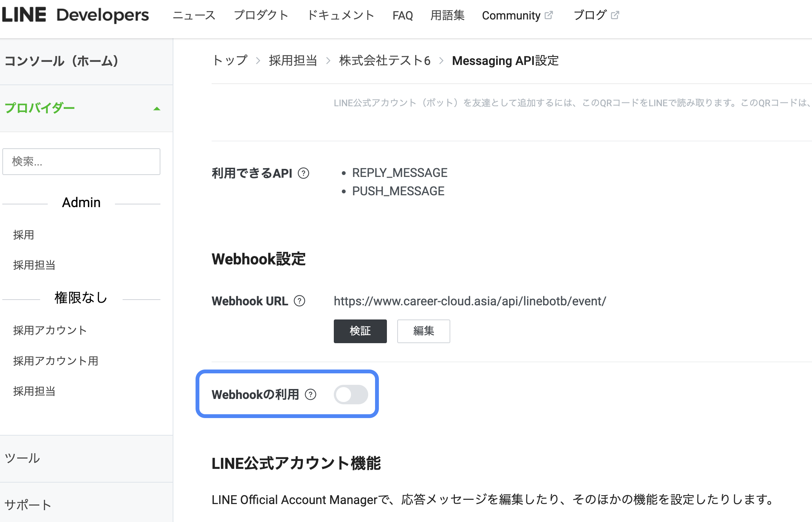The height and width of the screenshot is (522, 812).
Task: Click help icon next to 利用できるAPI
Action: tap(304, 173)
